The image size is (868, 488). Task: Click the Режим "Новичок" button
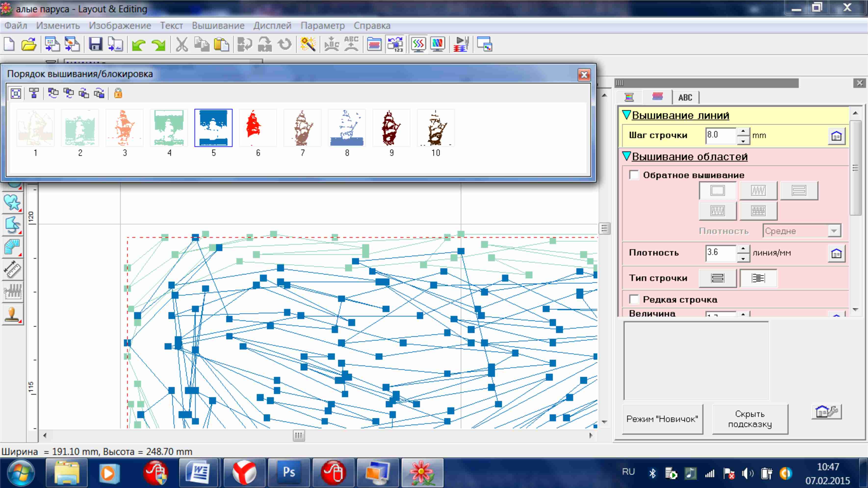662,419
